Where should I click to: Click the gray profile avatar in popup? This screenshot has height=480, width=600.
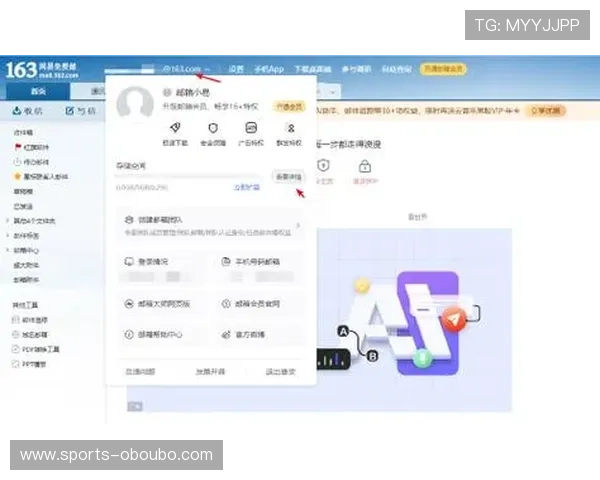135,102
